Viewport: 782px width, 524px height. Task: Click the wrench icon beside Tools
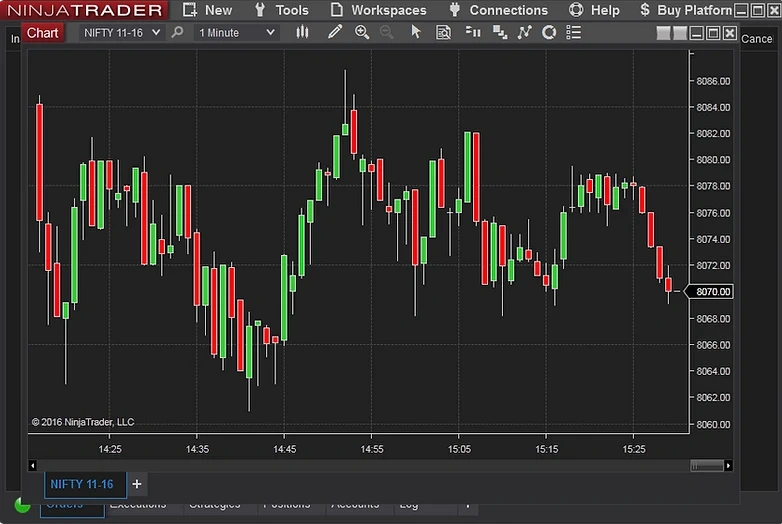pyautogui.click(x=260, y=10)
